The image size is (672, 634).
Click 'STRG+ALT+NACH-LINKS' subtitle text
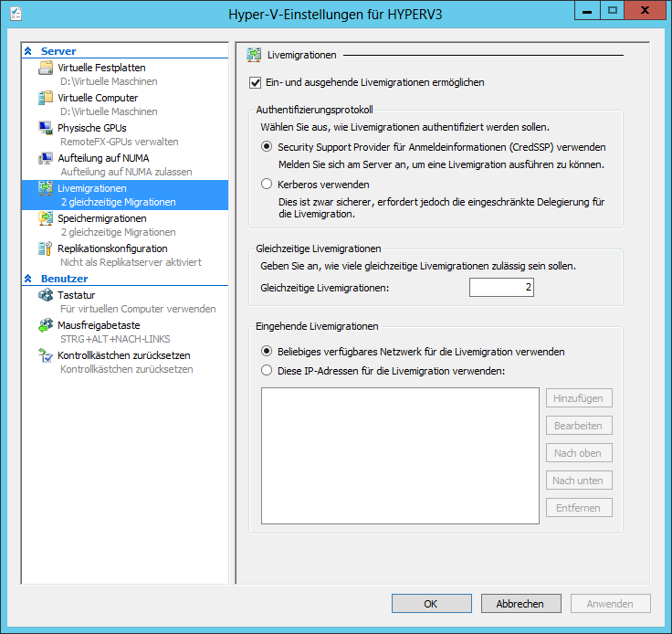(115, 339)
